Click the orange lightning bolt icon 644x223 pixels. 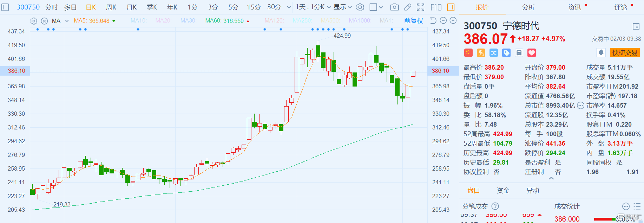481,53
